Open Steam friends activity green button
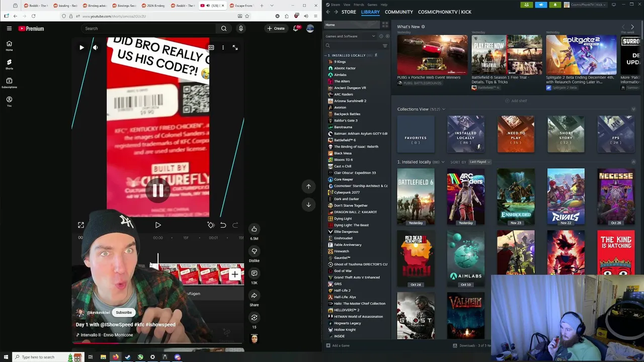Image resolution: width=644 pixels, height=362 pixels. point(526,5)
